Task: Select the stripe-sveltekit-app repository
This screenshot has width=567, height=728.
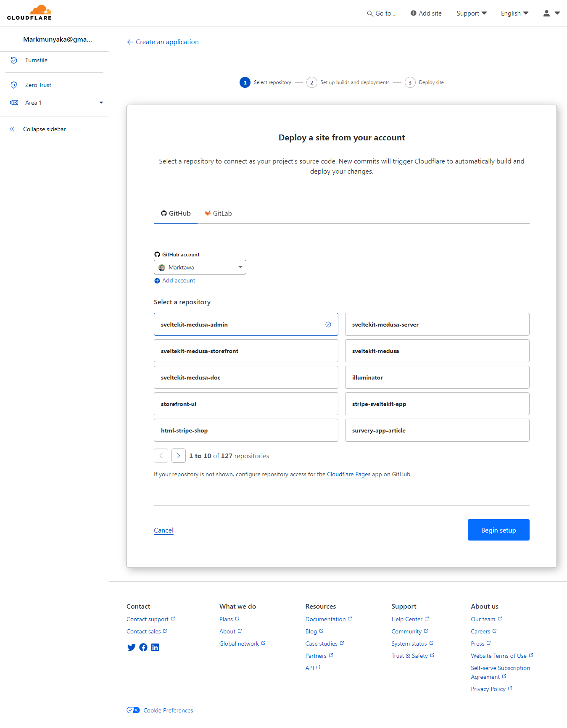Action: (437, 404)
